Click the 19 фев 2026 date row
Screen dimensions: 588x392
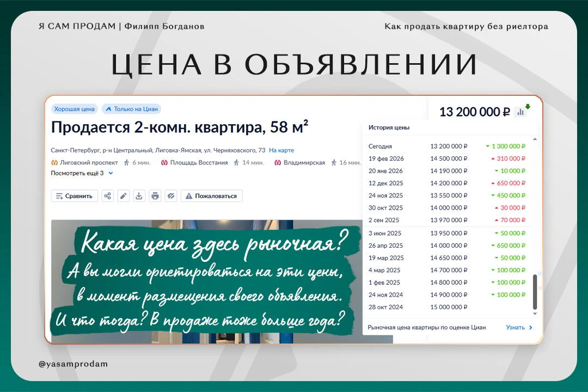click(447, 158)
